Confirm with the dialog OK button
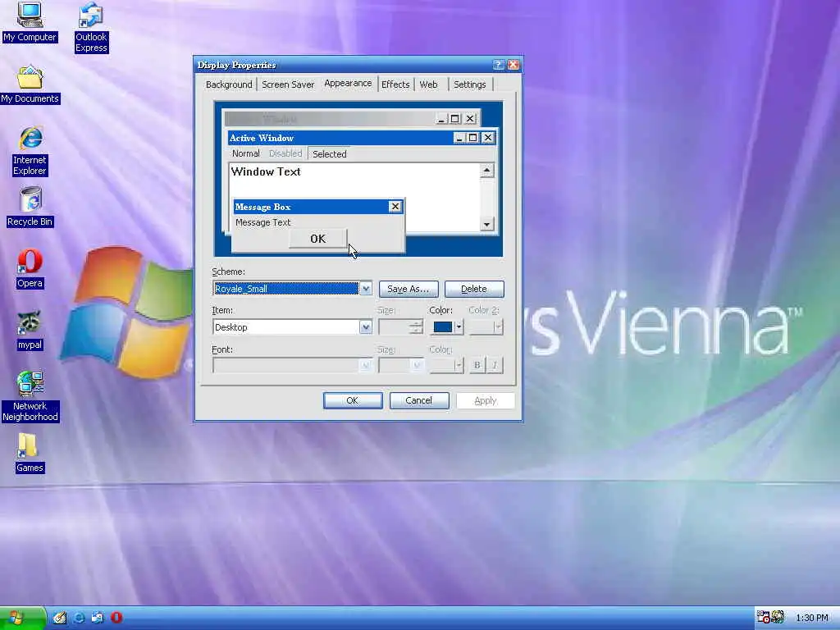 [x=353, y=400]
